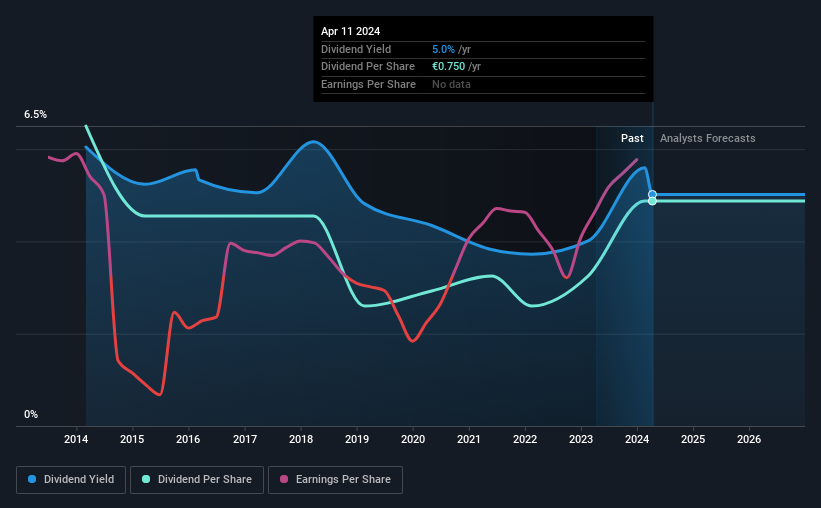Click the tooltip Dividend Yield row label

(356, 49)
